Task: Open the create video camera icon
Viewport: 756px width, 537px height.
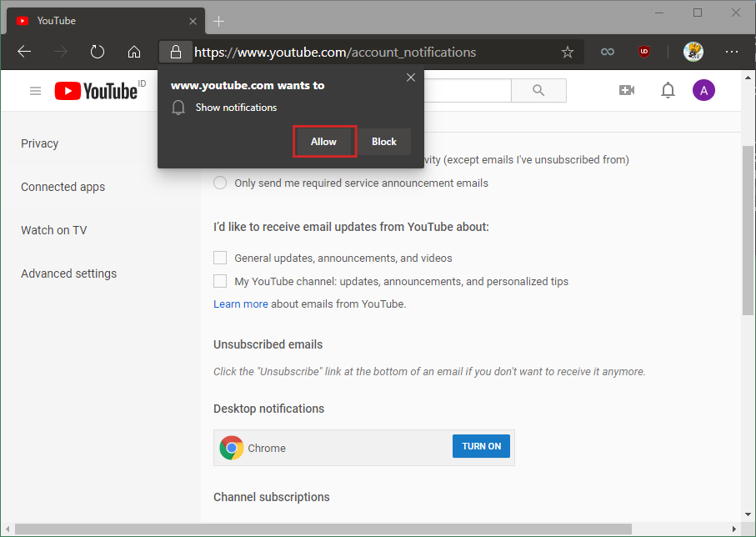Action: pyautogui.click(x=627, y=91)
